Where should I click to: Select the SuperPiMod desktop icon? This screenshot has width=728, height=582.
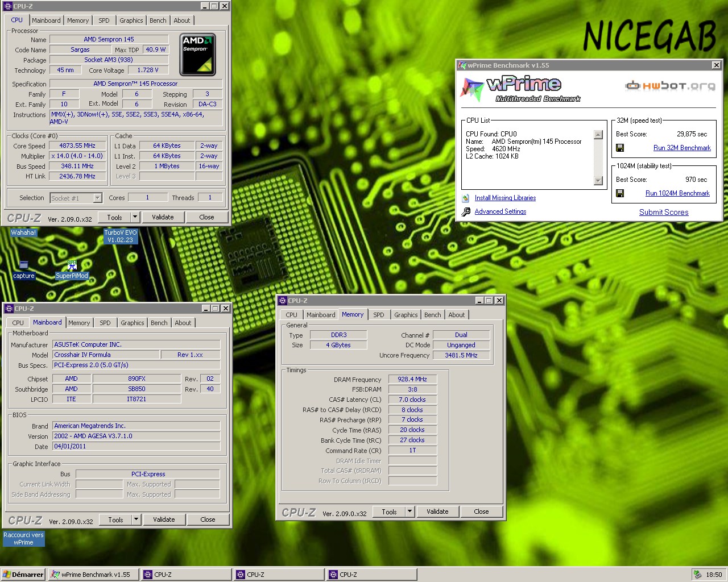coord(72,270)
